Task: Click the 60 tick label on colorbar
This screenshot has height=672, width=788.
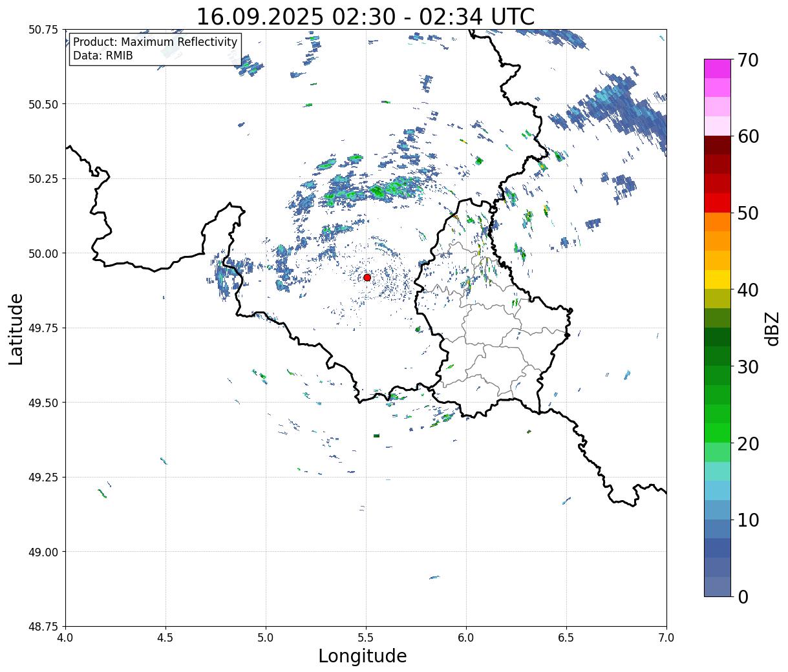Action: (747, 136)
